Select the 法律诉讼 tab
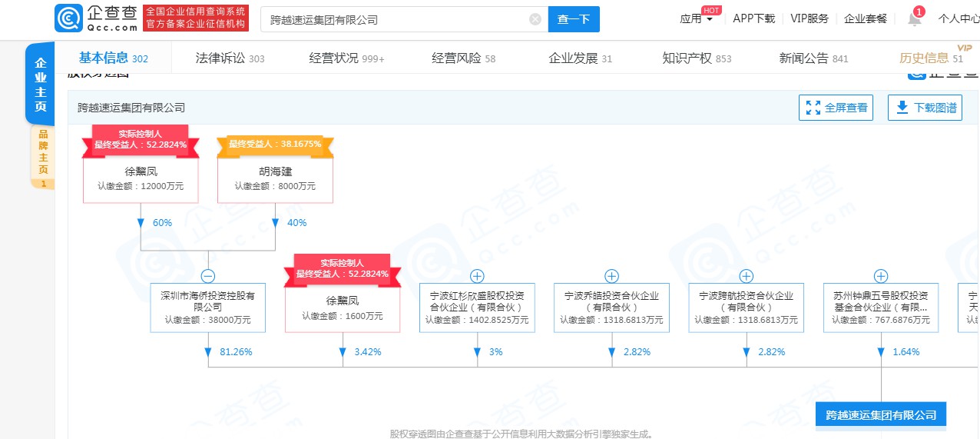980x439 pixels. coord(230,58)
